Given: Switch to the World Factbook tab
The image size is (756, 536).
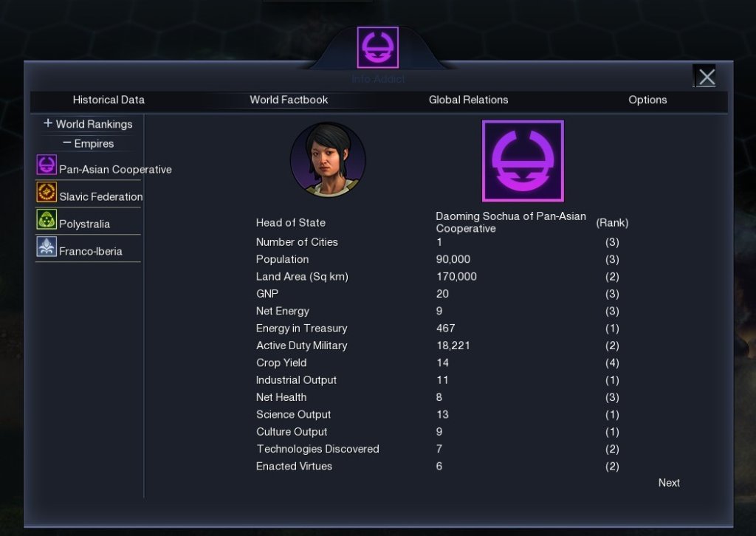Looking at the screenshot, I should tap(289, 100).
